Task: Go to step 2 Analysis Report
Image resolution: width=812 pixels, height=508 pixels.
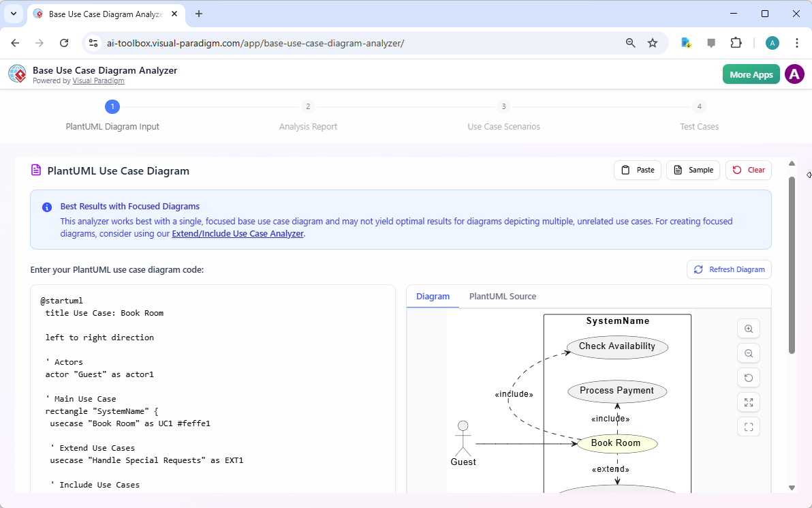Action: click(308, 106)
